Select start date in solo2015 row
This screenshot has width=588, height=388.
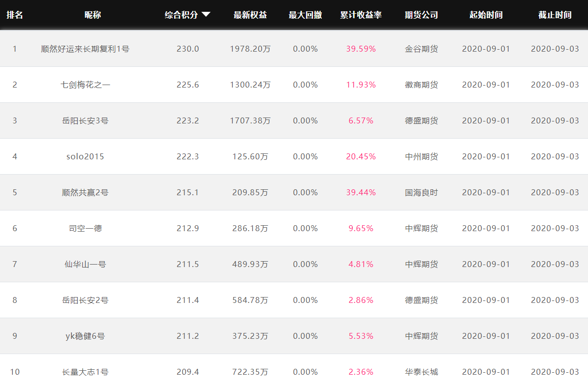[x=486, y=157]
